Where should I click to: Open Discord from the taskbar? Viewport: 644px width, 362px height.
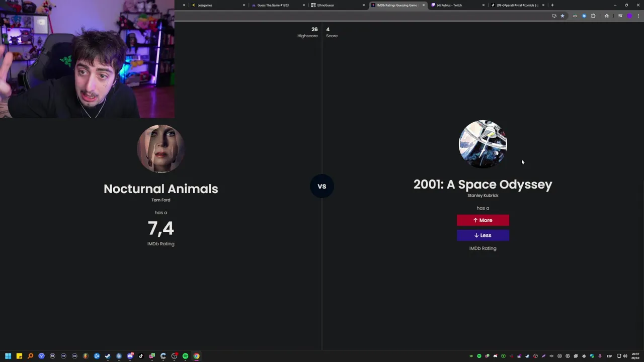pos(130,356)
